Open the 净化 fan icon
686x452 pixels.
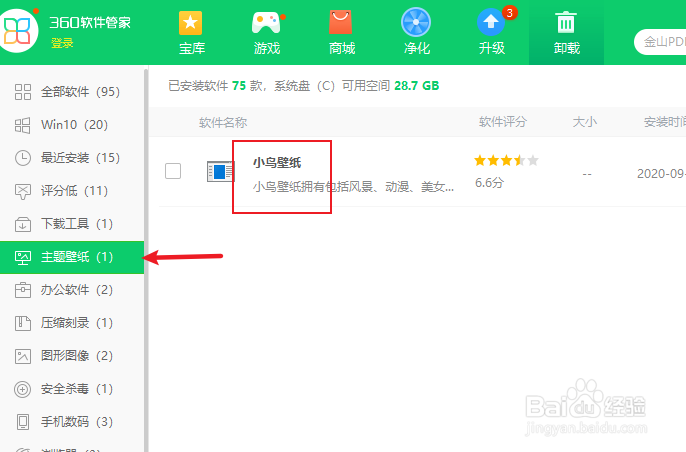point(416,22)
